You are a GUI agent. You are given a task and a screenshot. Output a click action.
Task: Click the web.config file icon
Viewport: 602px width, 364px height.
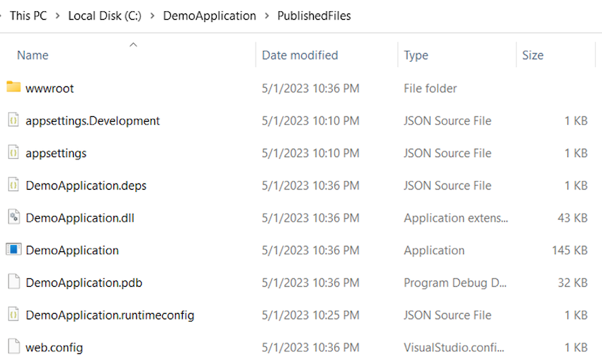coord(13,346)
